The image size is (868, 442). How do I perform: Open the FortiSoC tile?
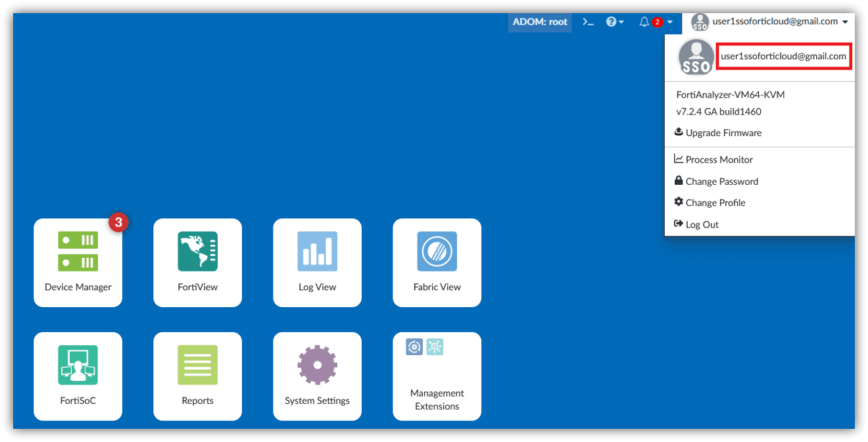[x=78, y=376]
